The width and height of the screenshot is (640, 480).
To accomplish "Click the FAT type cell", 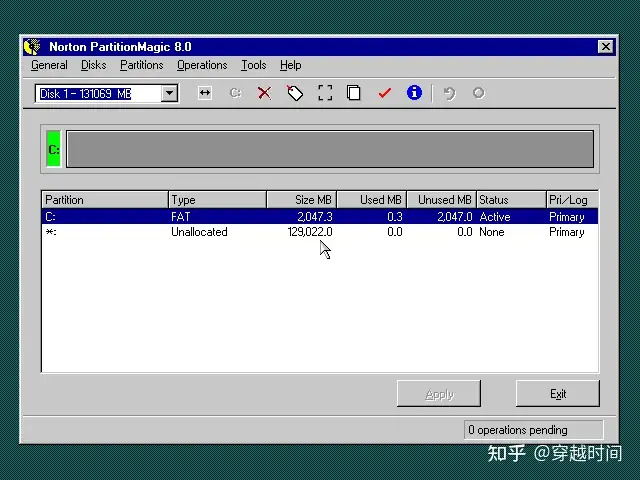I will [180, 217].
